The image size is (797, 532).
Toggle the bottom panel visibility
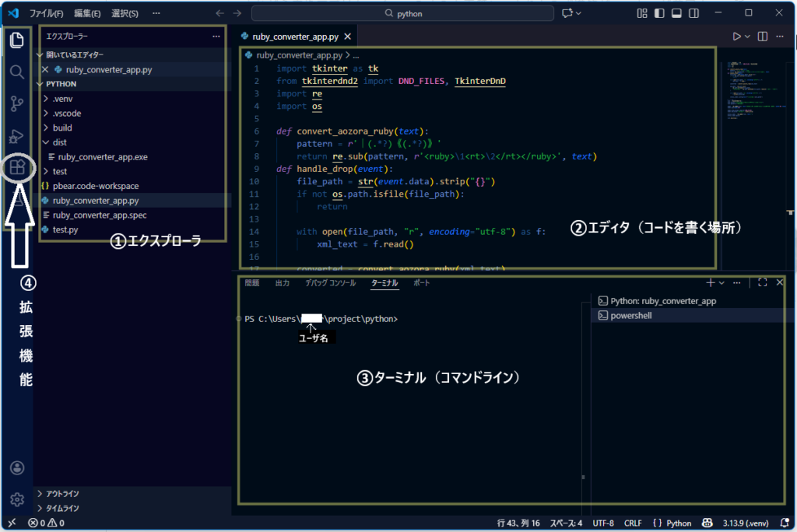click(676, 13)
